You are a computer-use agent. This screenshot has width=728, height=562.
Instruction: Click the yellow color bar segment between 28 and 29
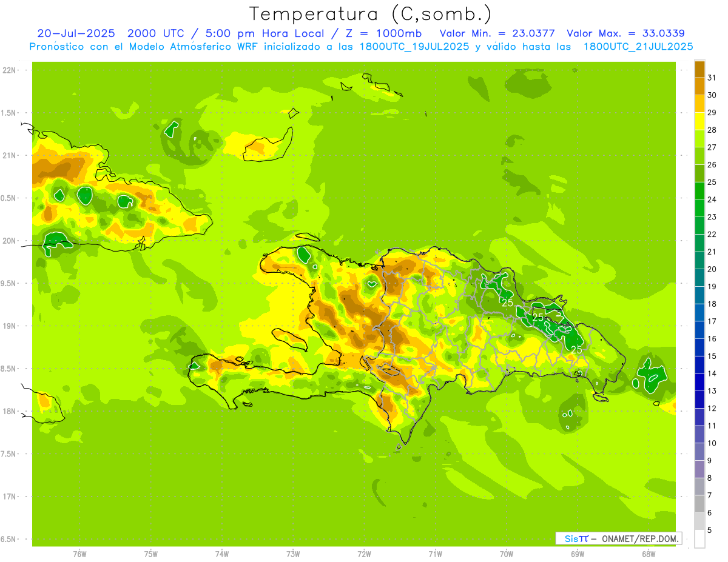click(x=699, y=121)
